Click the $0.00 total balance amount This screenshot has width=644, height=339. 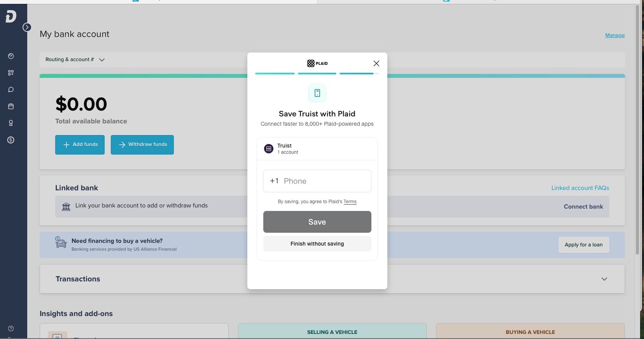tap(81, 104)
